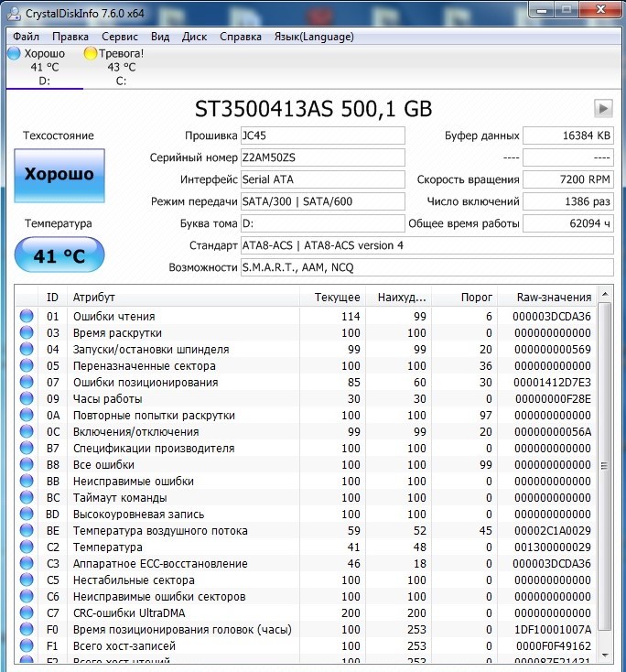626x672 pixels.
Task: Click the buffer size field 16384 KB
Action: (568, 135)
